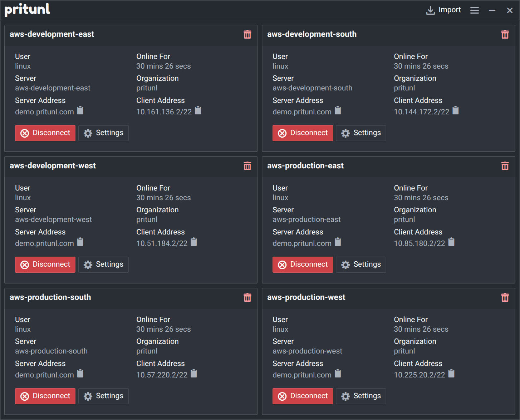
Task: Trash the aws-production-south profile
Action: coord(247,297)
